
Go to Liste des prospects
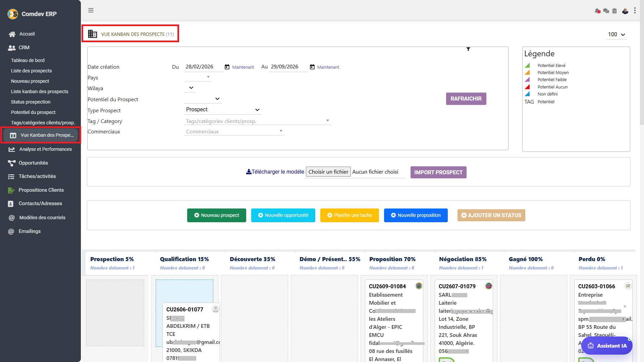click(31, 71)
